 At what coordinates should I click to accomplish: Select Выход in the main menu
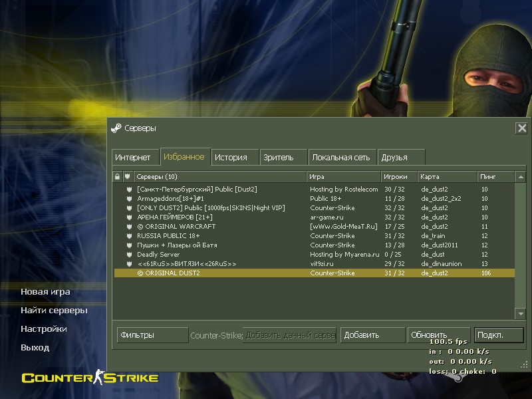click(x=35, y=348)
